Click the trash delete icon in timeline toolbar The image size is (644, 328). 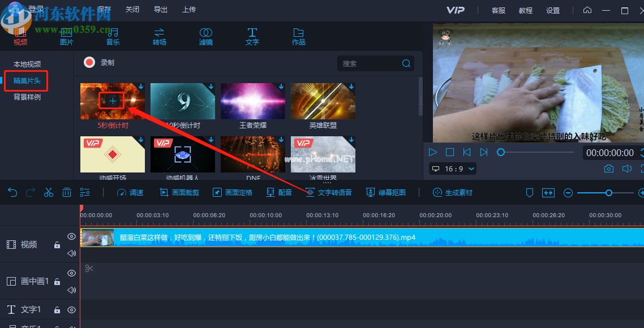point(67,192)
